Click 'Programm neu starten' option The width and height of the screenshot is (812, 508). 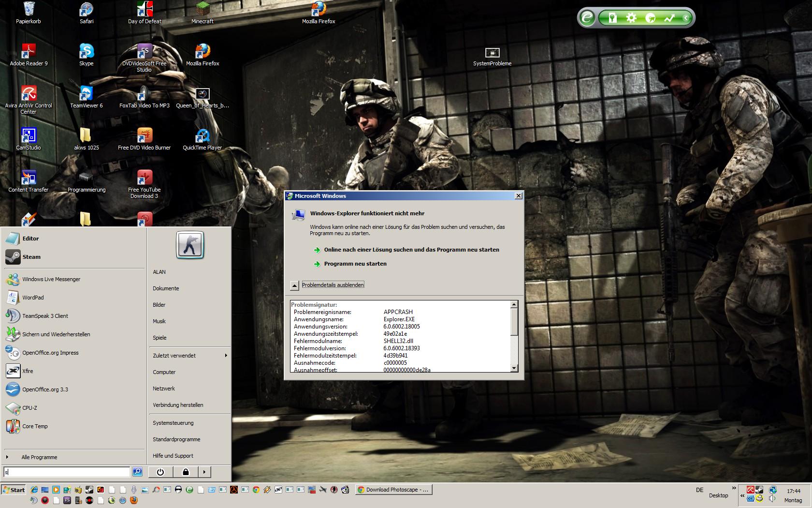click(x=350, y=264)
